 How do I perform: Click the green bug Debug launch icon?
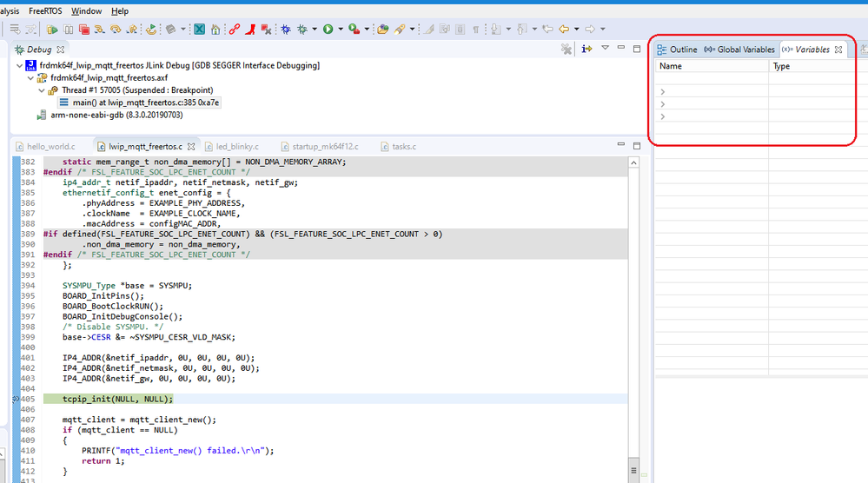pyautogui.click(x=302, y=30)
